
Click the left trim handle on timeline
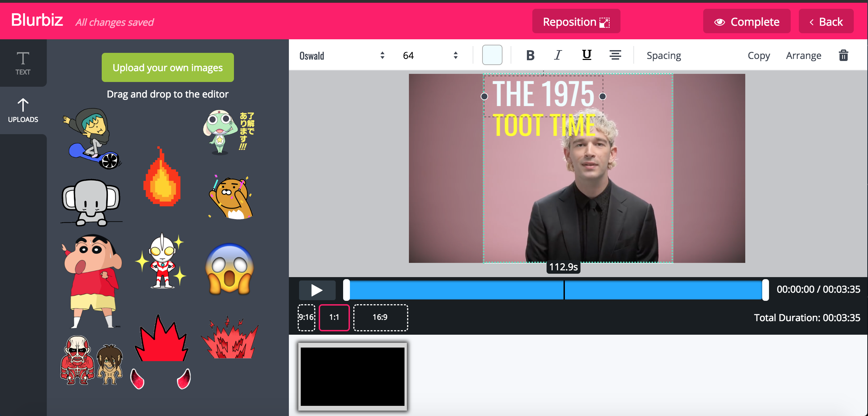click(346, 290)
